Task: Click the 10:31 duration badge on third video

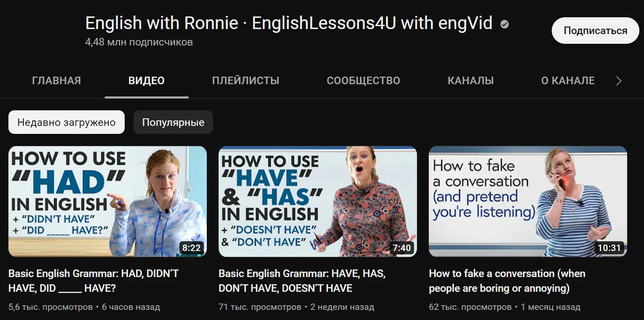Action: [x=609, y=248]
